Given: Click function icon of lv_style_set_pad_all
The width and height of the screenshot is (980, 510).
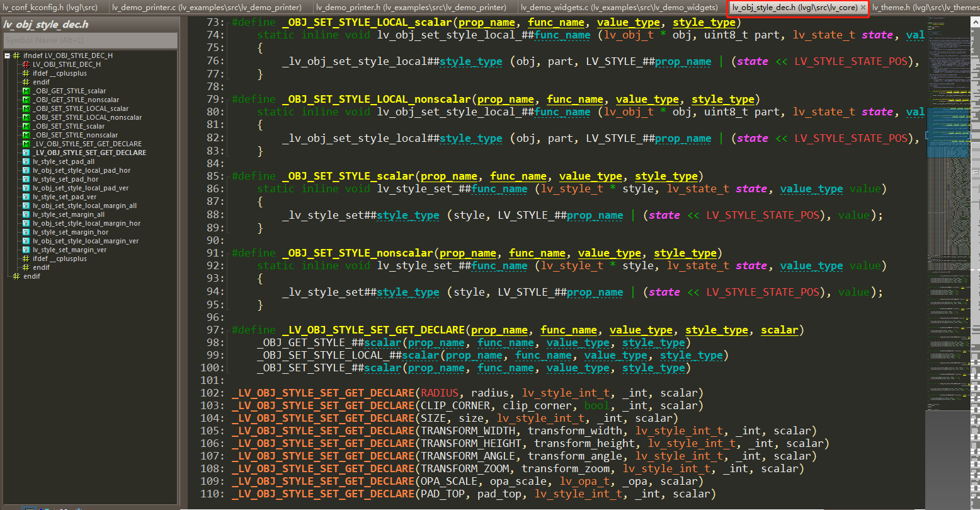Looking at the screenshot, I should 26,161.
